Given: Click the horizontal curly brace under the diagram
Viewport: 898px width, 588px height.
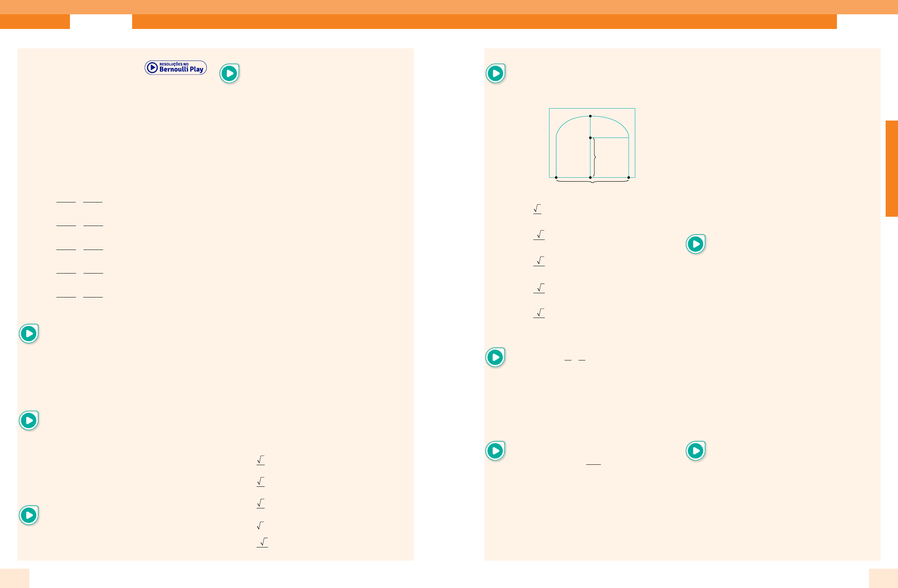Looking at the screenshot, I should pos(592,181).
